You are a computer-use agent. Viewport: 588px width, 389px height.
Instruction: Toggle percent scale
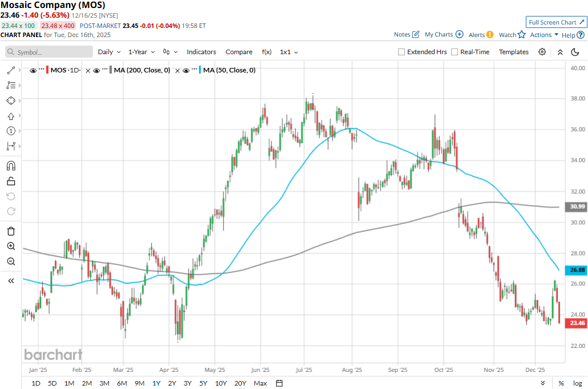(561, 383)
